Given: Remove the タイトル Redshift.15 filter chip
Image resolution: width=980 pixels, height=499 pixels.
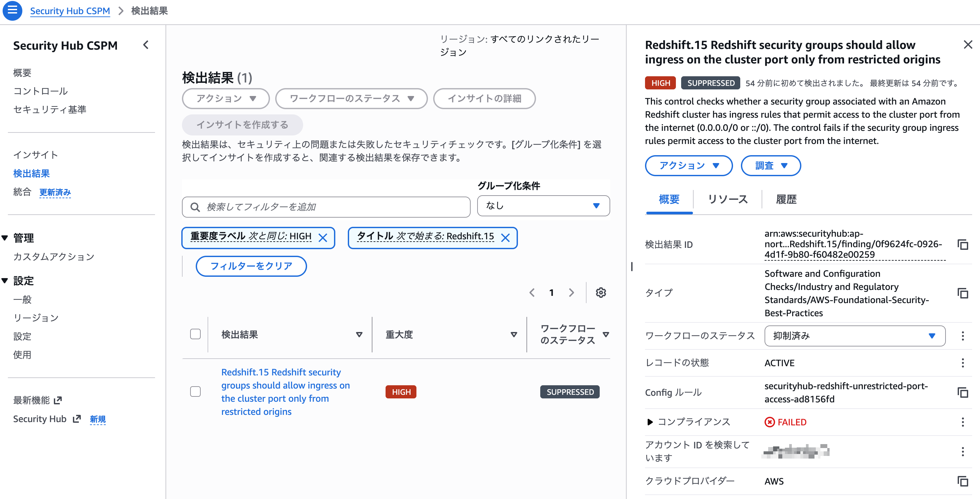Looking at the screenshot, I should coord(505,238).
